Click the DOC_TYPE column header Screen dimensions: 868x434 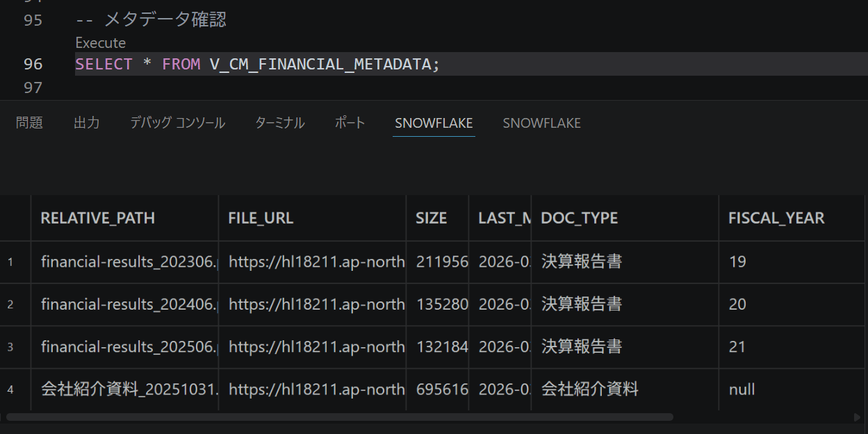pos(579,218)
